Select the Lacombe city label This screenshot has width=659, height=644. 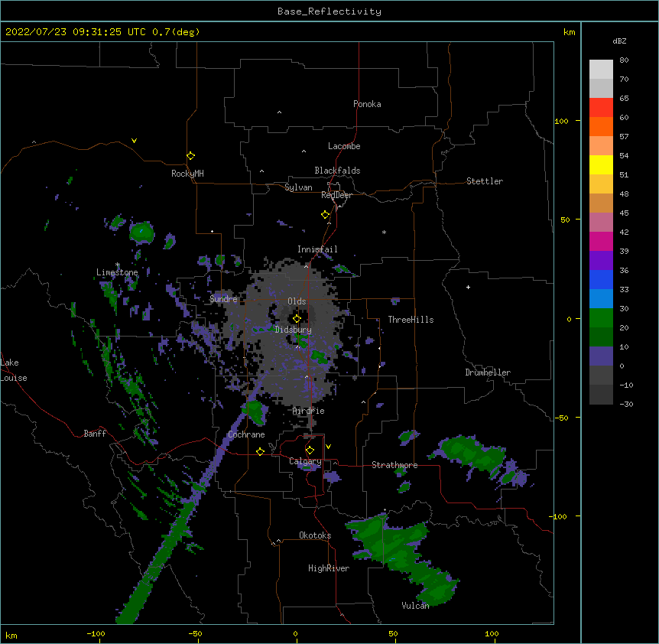point(344,146)
